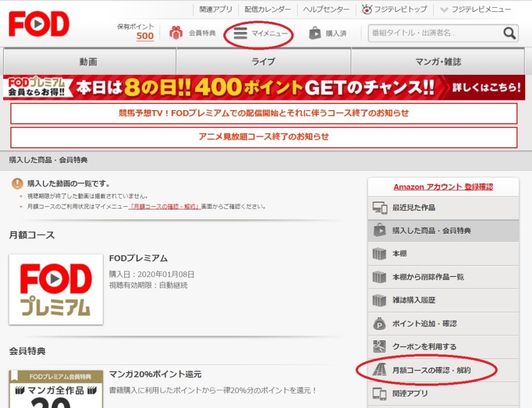Click the 雑誌購入履歴 books icon
Screen dimensions: 532x408
tap(379, 300)
